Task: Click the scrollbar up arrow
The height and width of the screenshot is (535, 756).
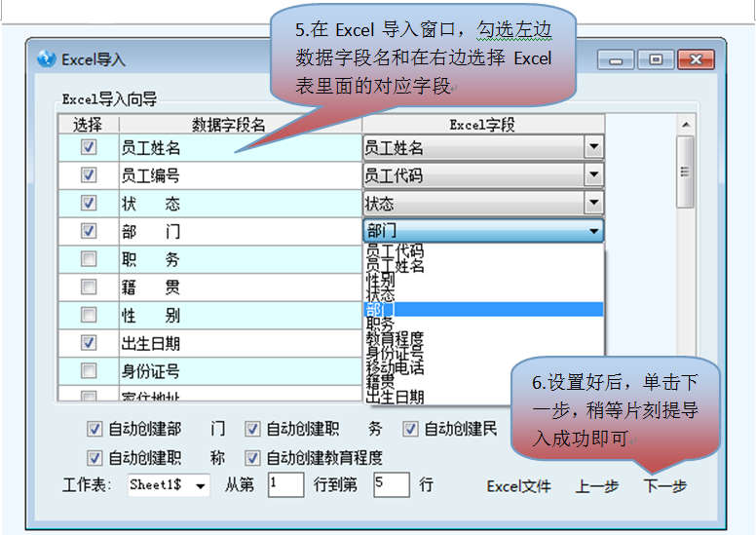Action: 686,125
